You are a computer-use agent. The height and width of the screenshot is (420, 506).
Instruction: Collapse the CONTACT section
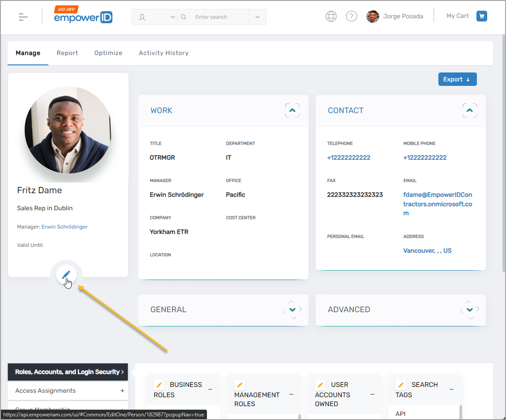(x=469, y=110)
